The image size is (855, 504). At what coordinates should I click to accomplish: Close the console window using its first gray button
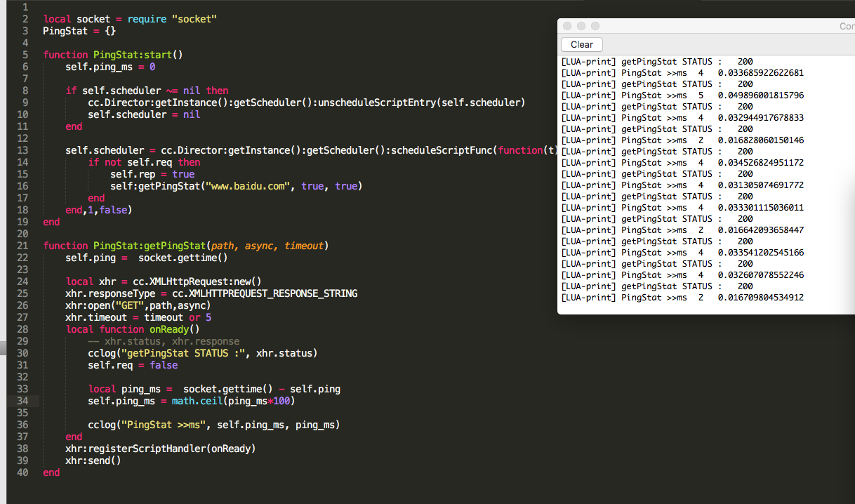(x=568, y=26)
